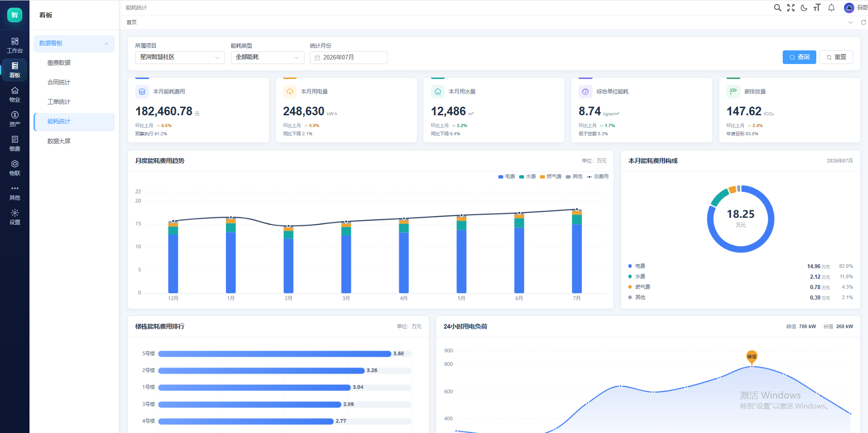Click the 7月 bar in trend chart
This screenshot has width=868, height=433.
coord(577,251)
